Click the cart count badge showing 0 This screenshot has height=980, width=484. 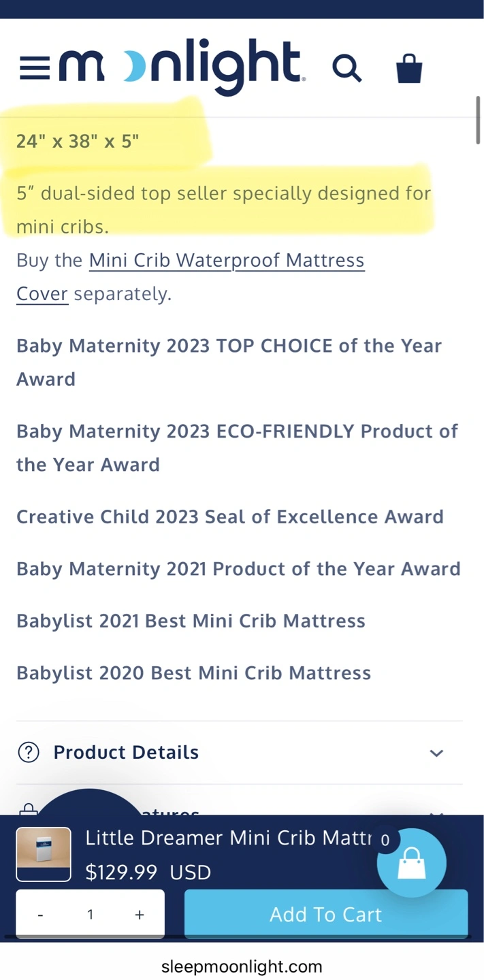pyautogui.click(x=385, y=840)
